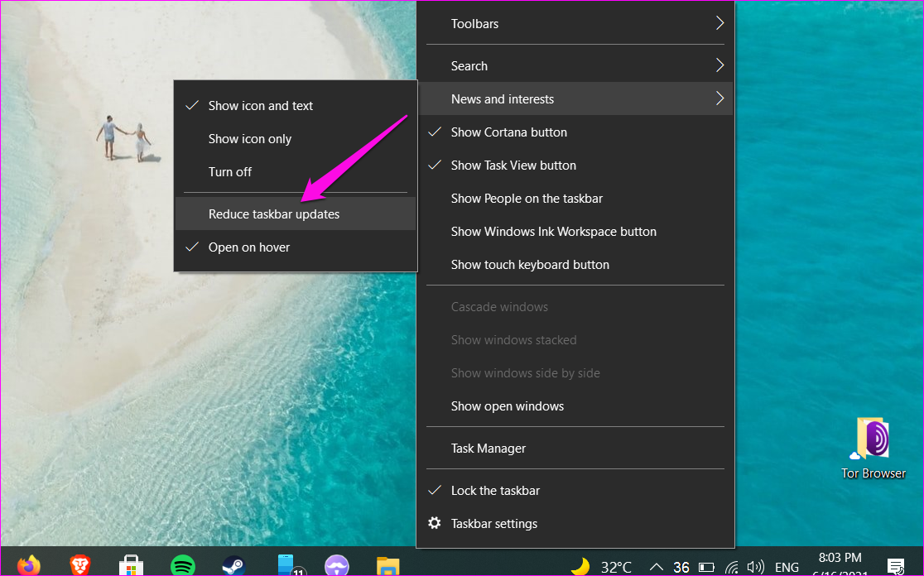Enable Show People on the taskbar
The image size is (924, 576).
[x=575, y=199]
